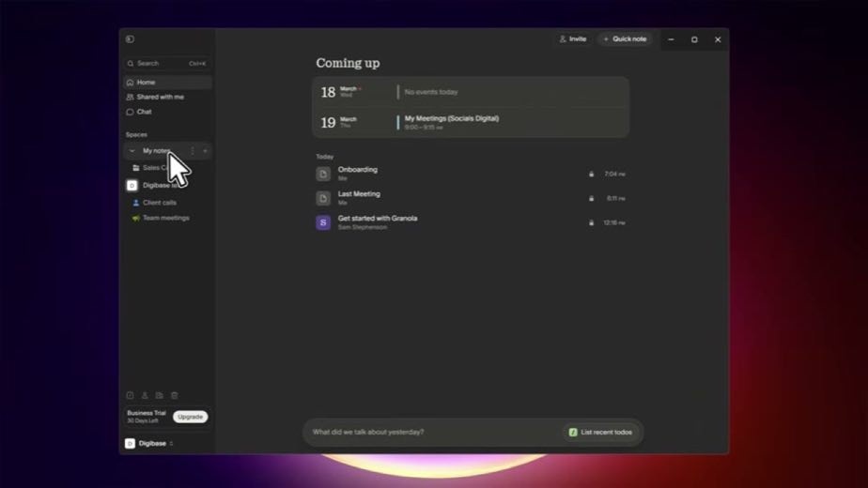Click the Business Trial status text
Viewport: 868px width, 488px height.
coord(147,413)
